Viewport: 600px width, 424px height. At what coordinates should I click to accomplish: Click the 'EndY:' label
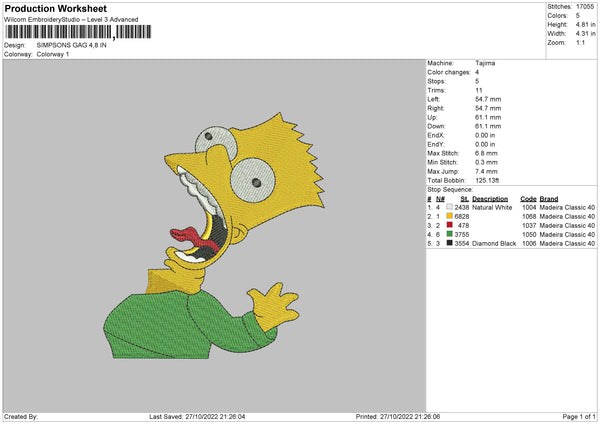[436, 144]
